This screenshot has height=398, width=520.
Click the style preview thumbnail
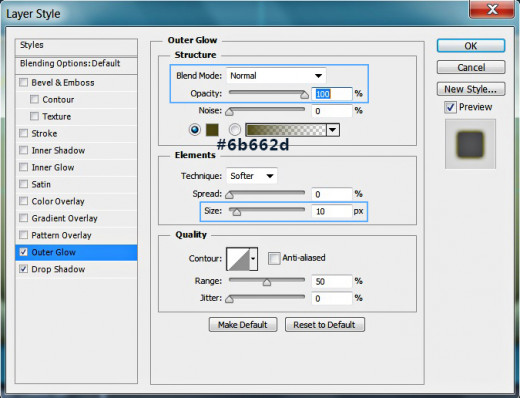[470, 144]
